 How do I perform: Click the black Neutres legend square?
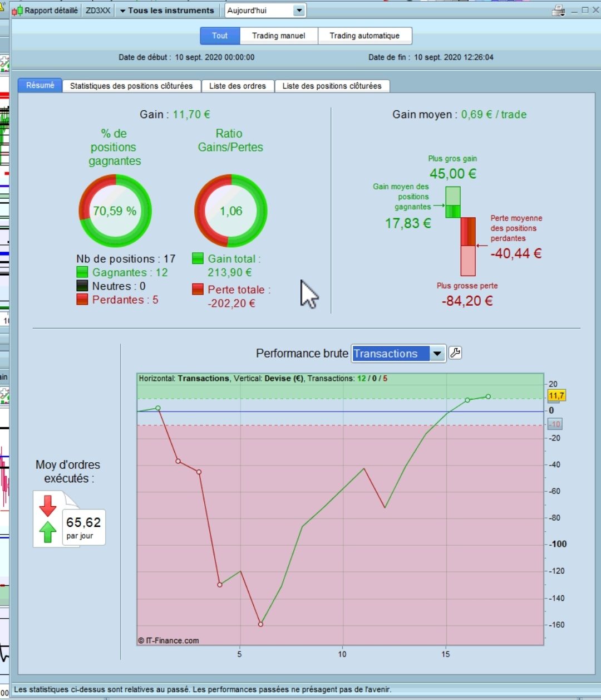click(82, 286)
